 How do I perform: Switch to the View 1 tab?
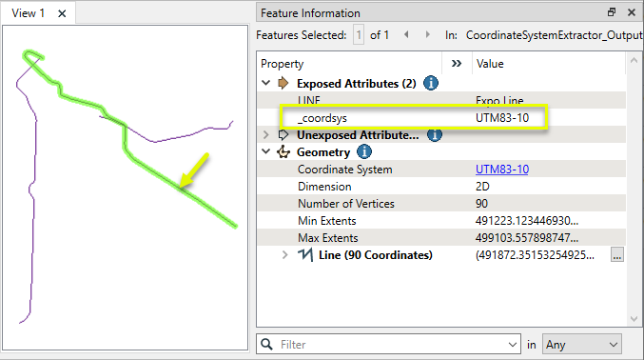point(28,13)
